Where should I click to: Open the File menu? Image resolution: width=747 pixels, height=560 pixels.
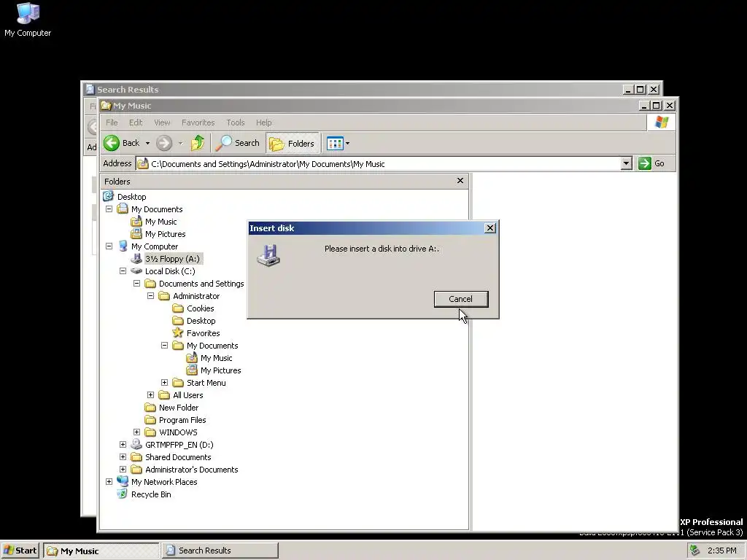(112, 122)
